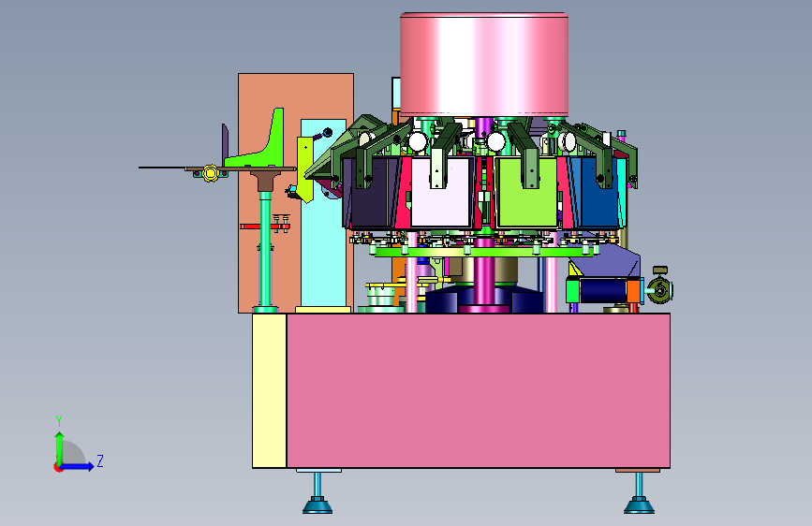Click the blue Z axis arrow of the triad
The image size is (812, 526).
tap(78, 466)
